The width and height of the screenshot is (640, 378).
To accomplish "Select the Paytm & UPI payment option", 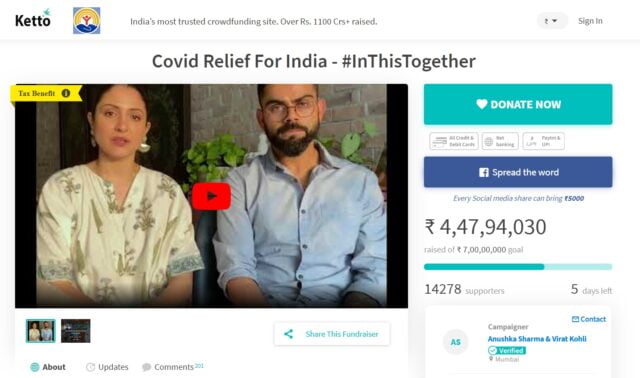I will click(x=544, y=141).
